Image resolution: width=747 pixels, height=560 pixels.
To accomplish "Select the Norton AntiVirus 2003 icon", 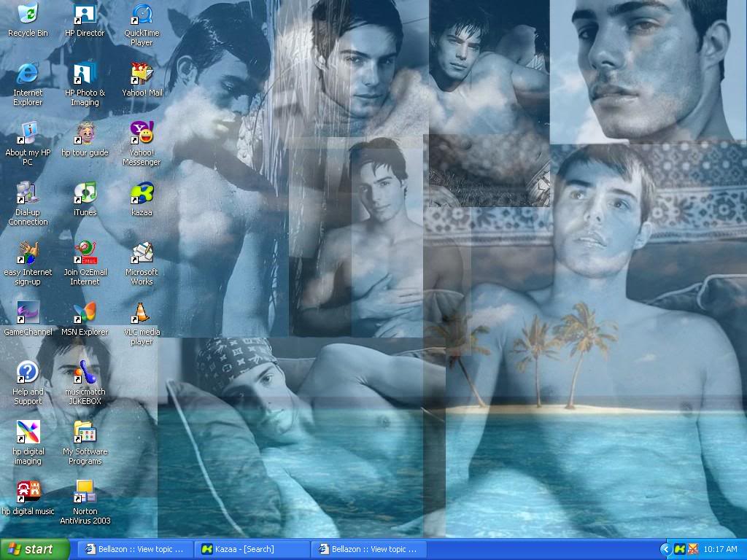I will tap(85, 492).
